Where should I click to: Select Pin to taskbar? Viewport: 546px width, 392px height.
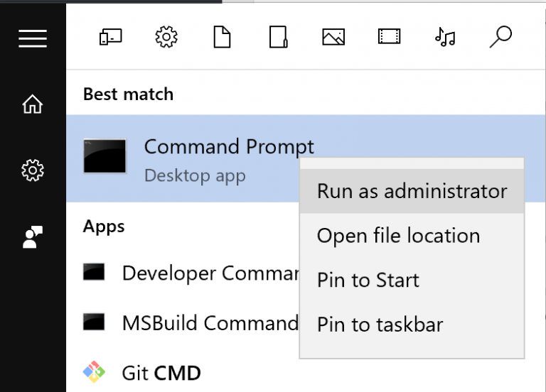[412, 325]
